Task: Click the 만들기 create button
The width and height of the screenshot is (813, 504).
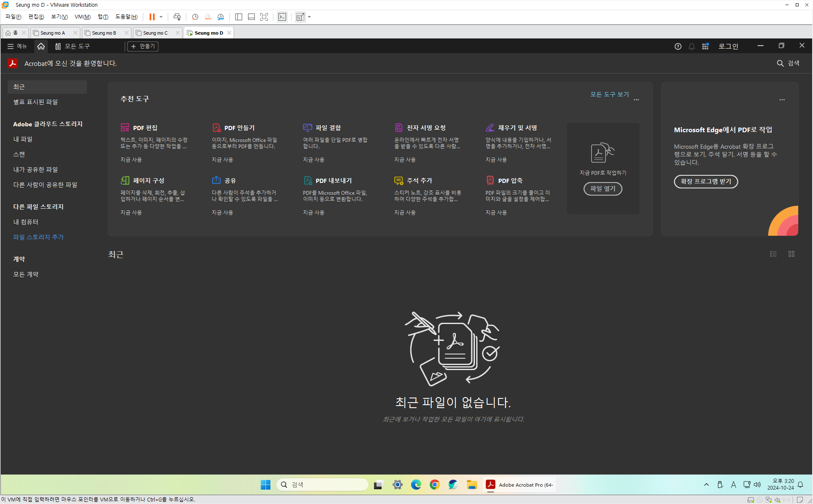Action: [143, 46]
